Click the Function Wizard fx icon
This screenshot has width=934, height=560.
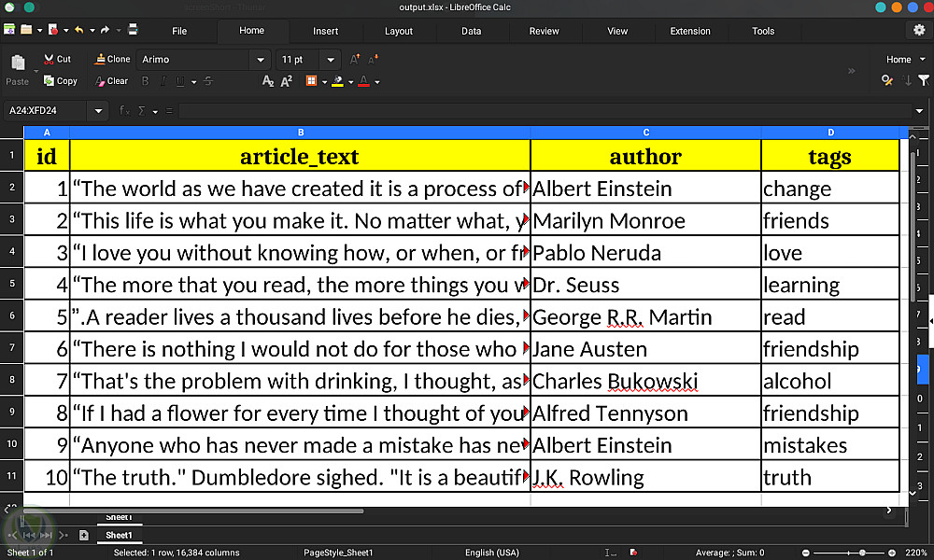[124, 111]
